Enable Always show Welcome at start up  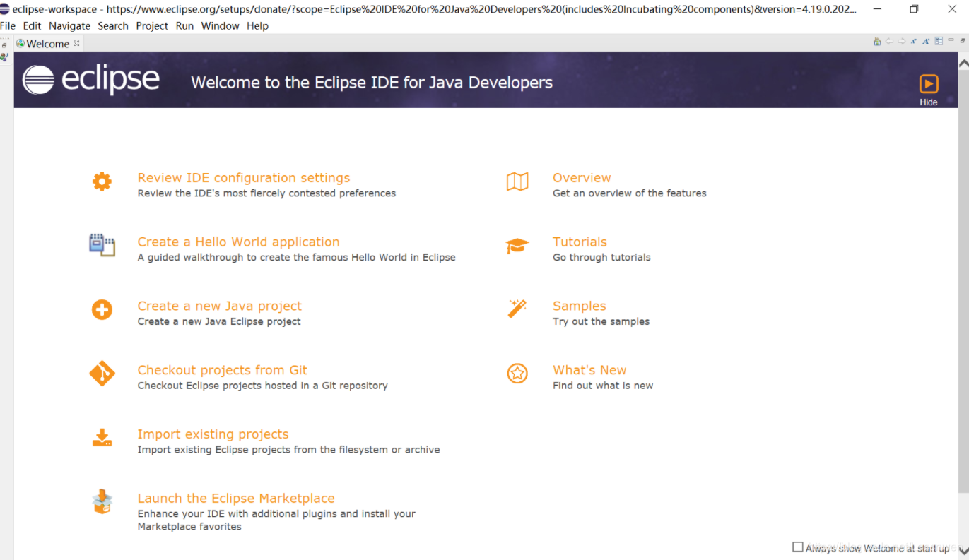point(798,547)
